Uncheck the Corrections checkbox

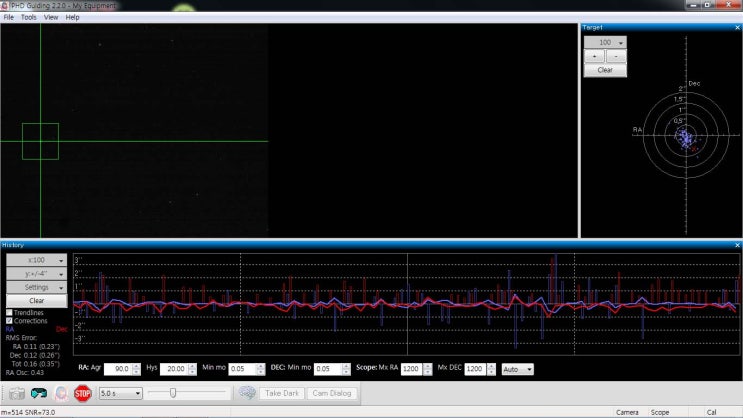pyautogui.click(x=10, y=320)
